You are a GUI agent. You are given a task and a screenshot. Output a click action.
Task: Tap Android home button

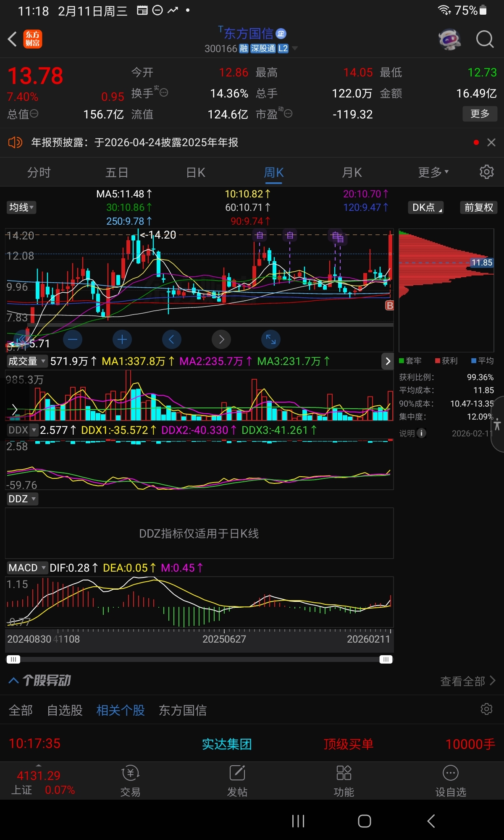click(x=364, y=821)
